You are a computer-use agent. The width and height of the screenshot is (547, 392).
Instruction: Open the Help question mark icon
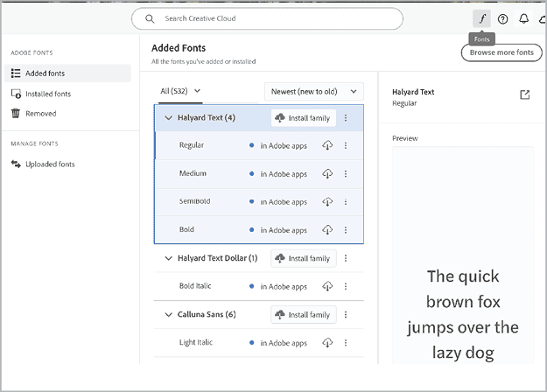503,18
